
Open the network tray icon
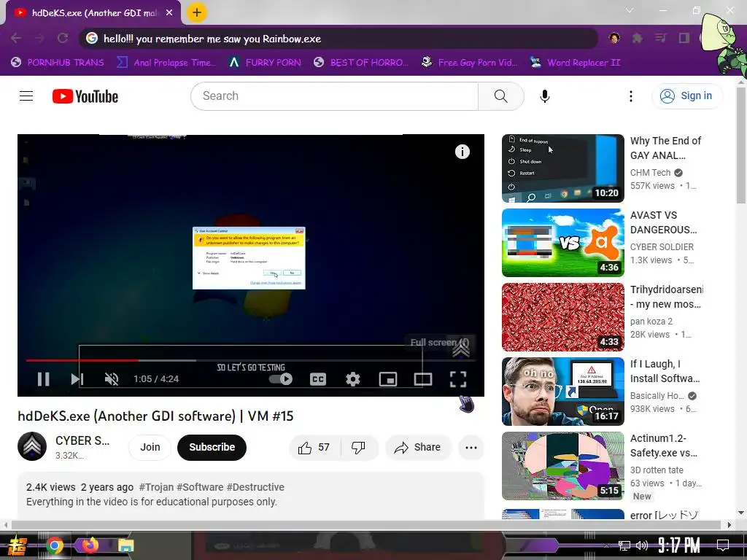[624, 545]
